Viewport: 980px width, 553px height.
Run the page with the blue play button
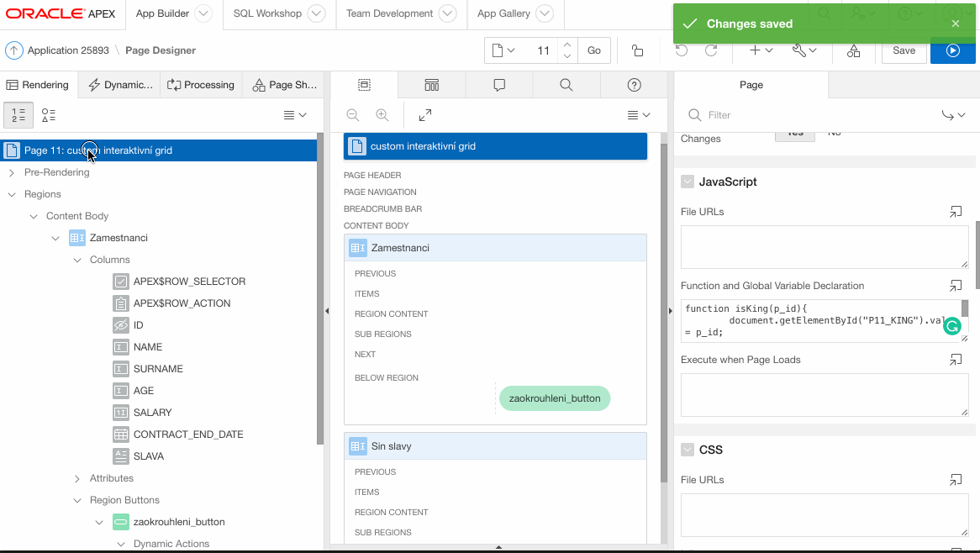pos(952,50)
